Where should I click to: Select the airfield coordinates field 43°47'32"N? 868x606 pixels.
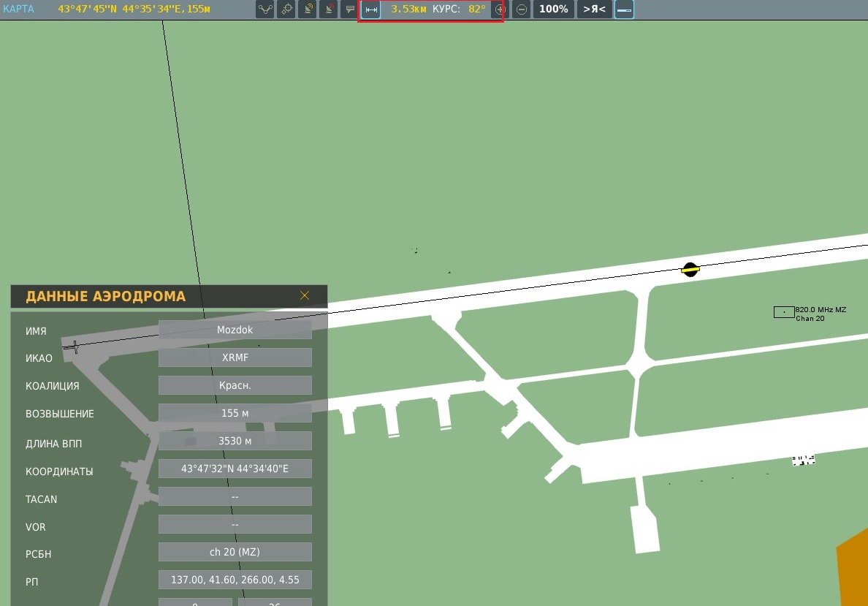(x=235, y=469)
